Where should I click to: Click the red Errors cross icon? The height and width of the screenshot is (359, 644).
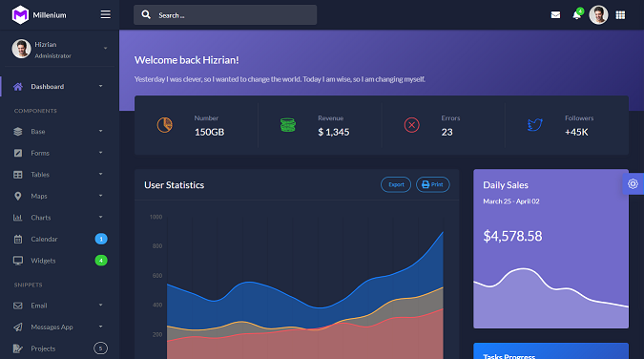[x=411, y=125]
